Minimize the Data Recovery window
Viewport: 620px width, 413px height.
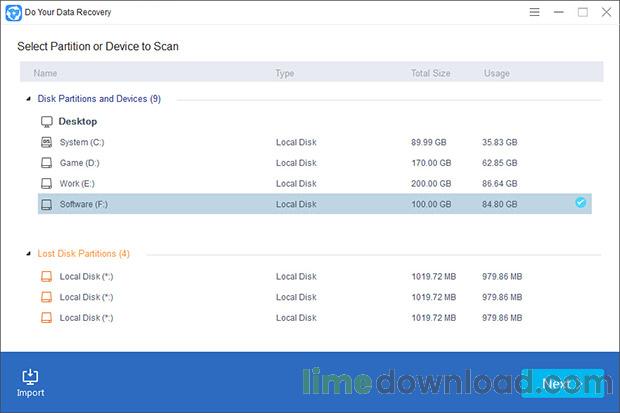(558, 13)
